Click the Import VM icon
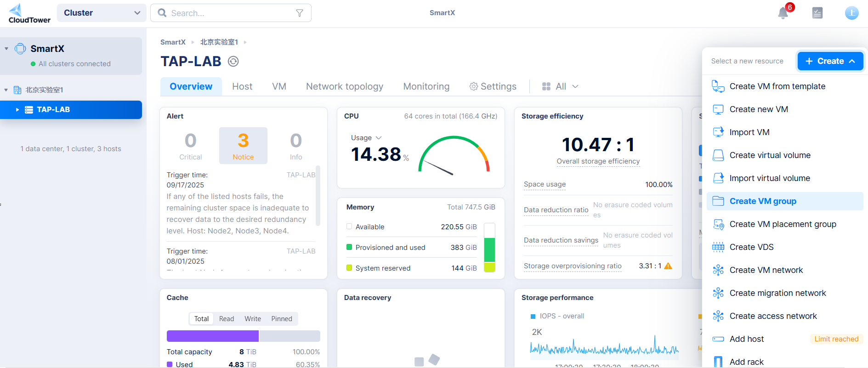Viewport: 868px width, 368px height. pyautogui.click(x=718, y=132)
